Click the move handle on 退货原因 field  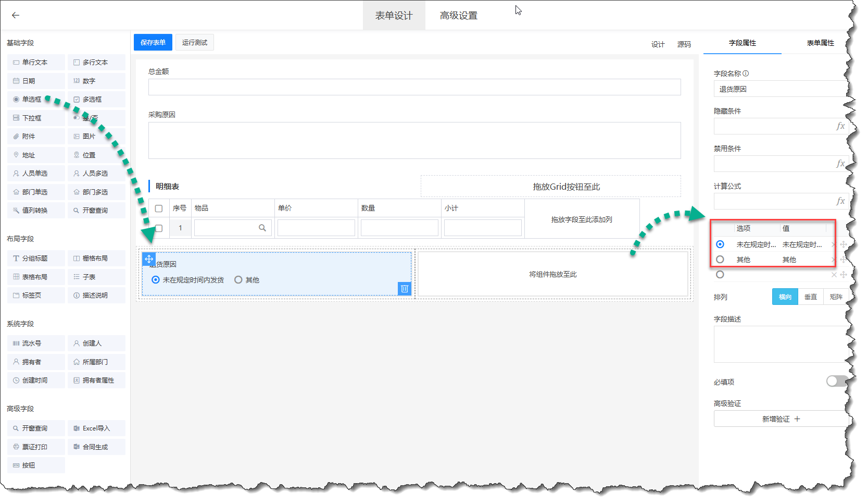[149, 259]
